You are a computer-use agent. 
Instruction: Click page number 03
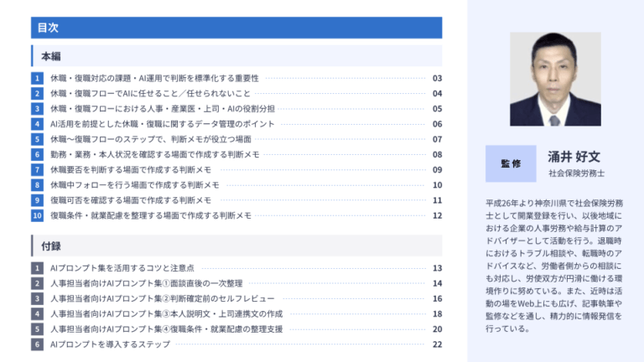tap(437, 78)
